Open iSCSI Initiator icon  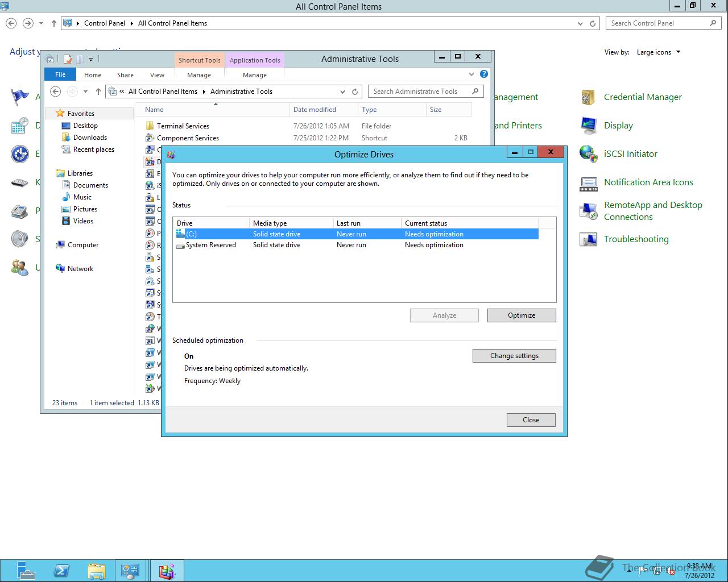click(588, 154)
